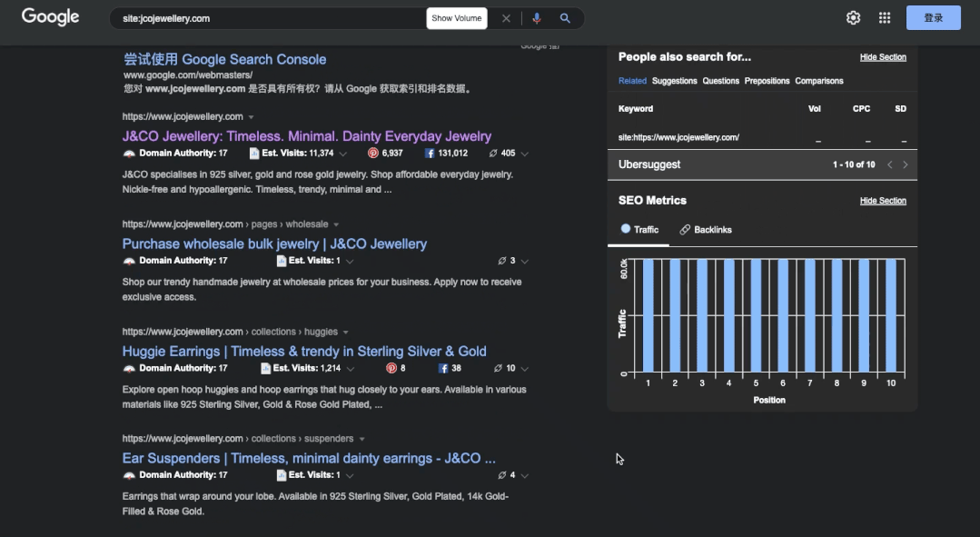The image size is (980, 537).
Task: Click the magnifying glass search icon
Action: 565,18
